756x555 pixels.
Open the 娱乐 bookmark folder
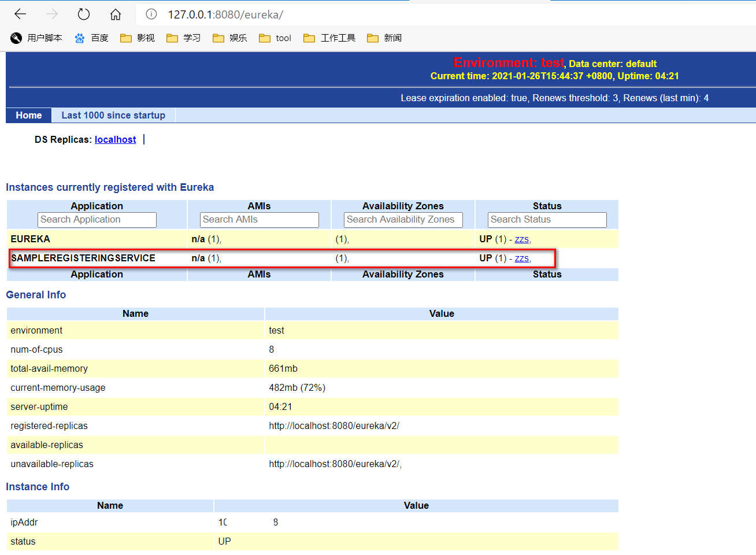click(x=230, y=38)
